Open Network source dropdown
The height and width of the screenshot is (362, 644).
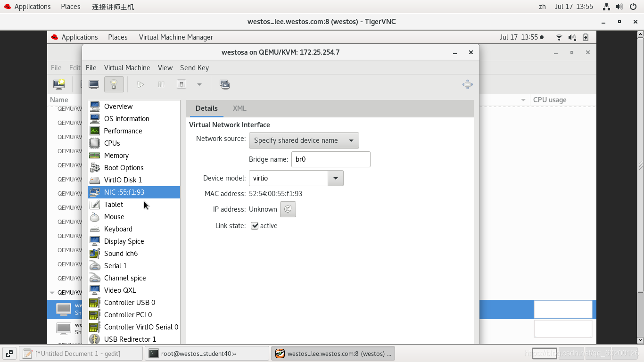tap(304, 140)
